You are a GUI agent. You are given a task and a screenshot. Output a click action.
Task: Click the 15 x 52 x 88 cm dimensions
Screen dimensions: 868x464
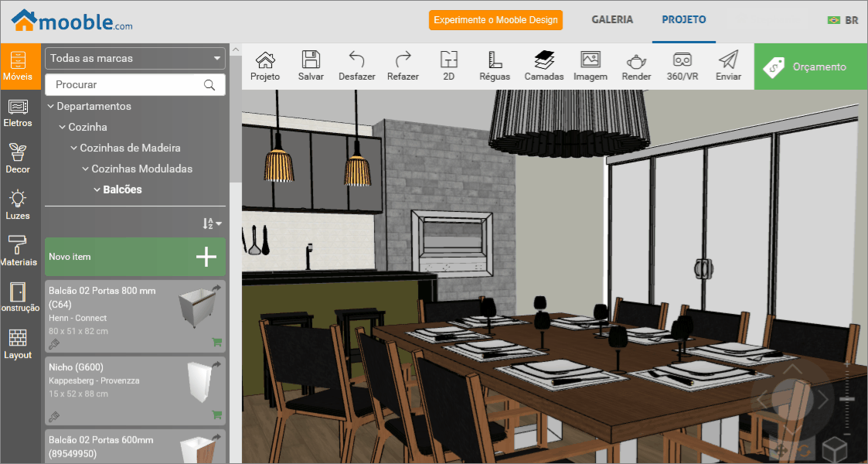79,394
